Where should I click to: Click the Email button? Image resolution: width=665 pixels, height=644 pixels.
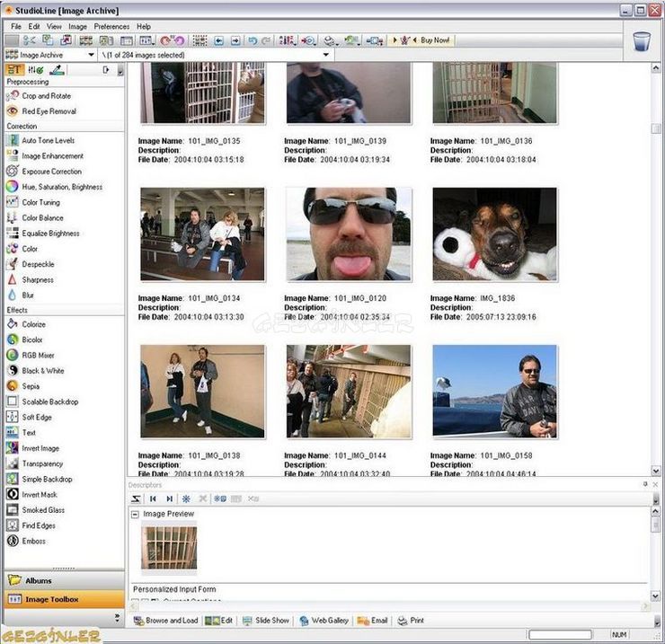point(373,621)
